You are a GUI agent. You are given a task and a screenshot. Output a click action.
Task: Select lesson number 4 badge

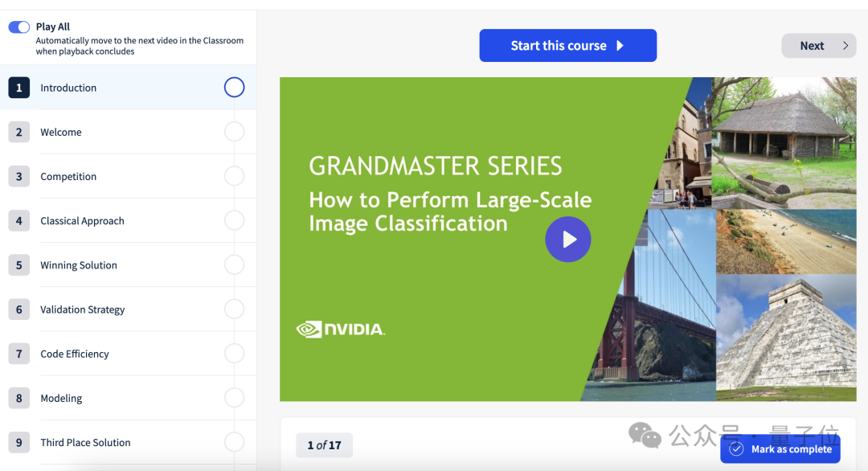pos(18,221)
